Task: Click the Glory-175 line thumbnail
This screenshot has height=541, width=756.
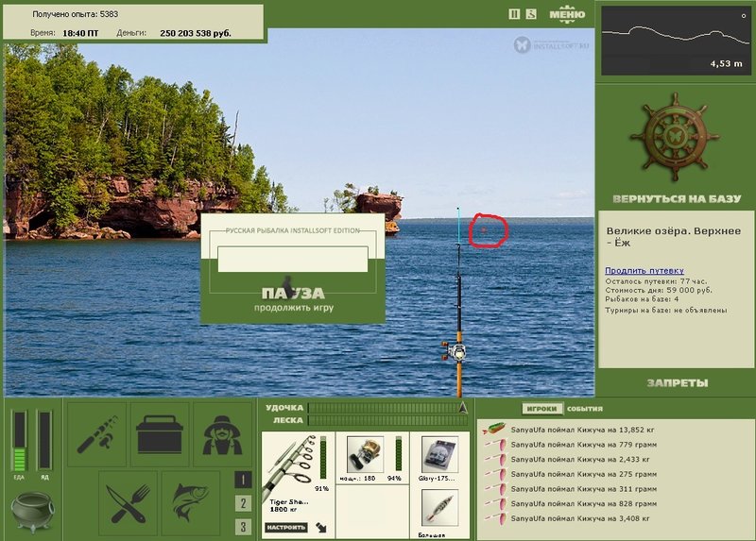Action: pos(439,454)
